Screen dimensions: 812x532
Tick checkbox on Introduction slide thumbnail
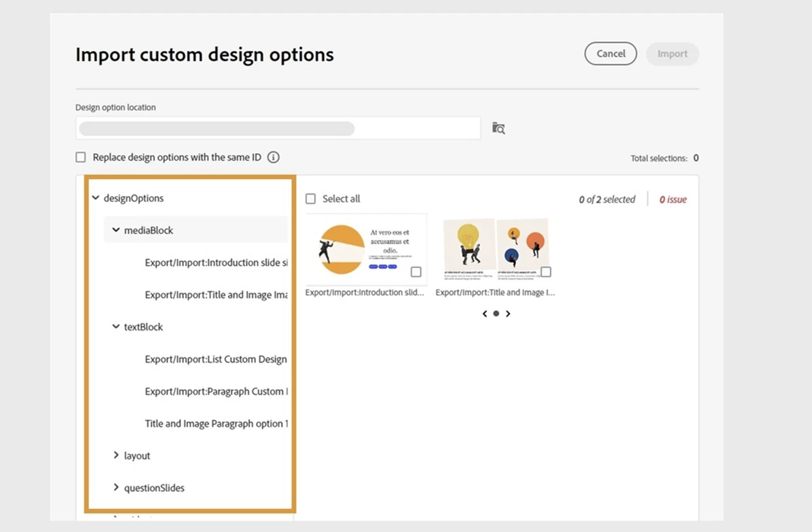tap(416, 271)
